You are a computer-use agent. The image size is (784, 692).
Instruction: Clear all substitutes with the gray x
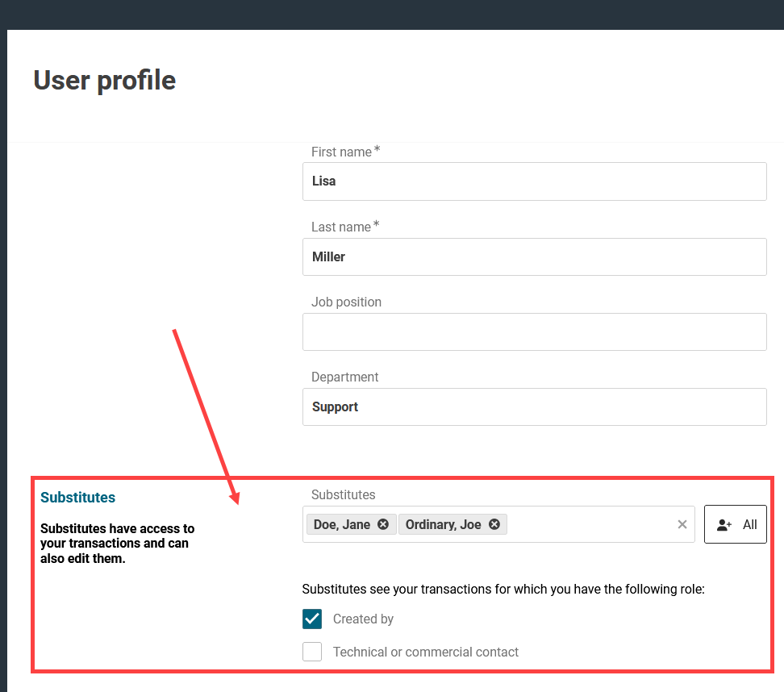(x=682, y=524)
